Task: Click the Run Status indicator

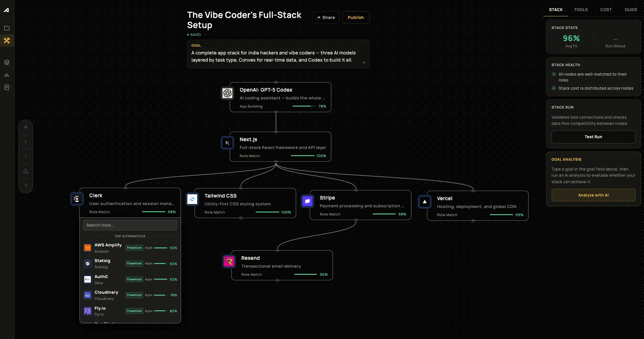Action: (x=615, y=43)
